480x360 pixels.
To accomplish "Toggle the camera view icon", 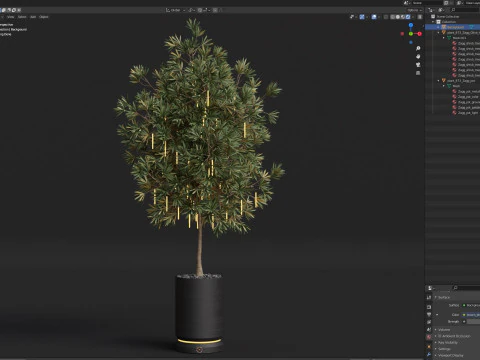I will pos(418,65).
